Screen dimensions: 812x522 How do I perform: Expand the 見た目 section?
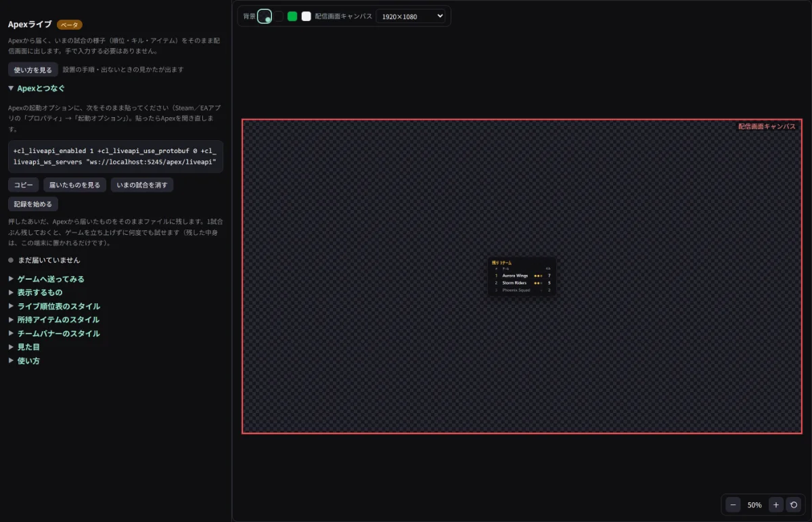pos(24,347)
